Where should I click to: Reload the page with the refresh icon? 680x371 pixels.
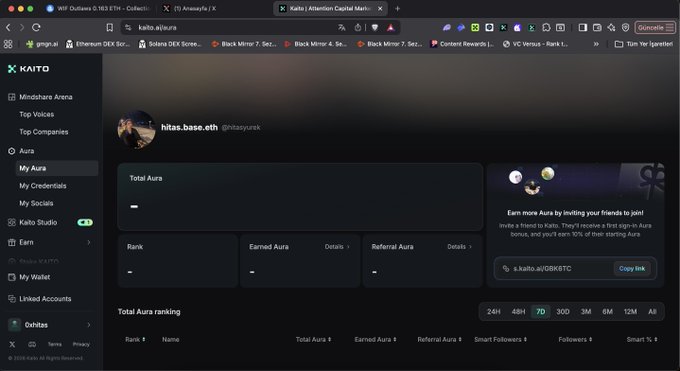coord(36,27)
